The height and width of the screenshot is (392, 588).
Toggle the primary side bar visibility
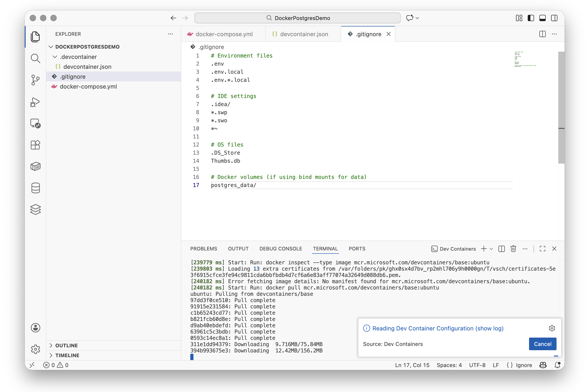pyautogui.click(x=531, y=18)
